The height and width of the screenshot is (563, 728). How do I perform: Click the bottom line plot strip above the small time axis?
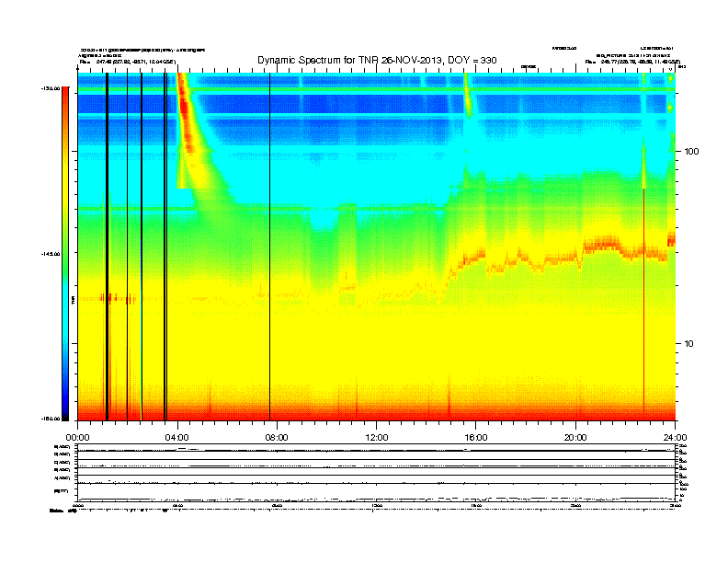click(376, 492)
